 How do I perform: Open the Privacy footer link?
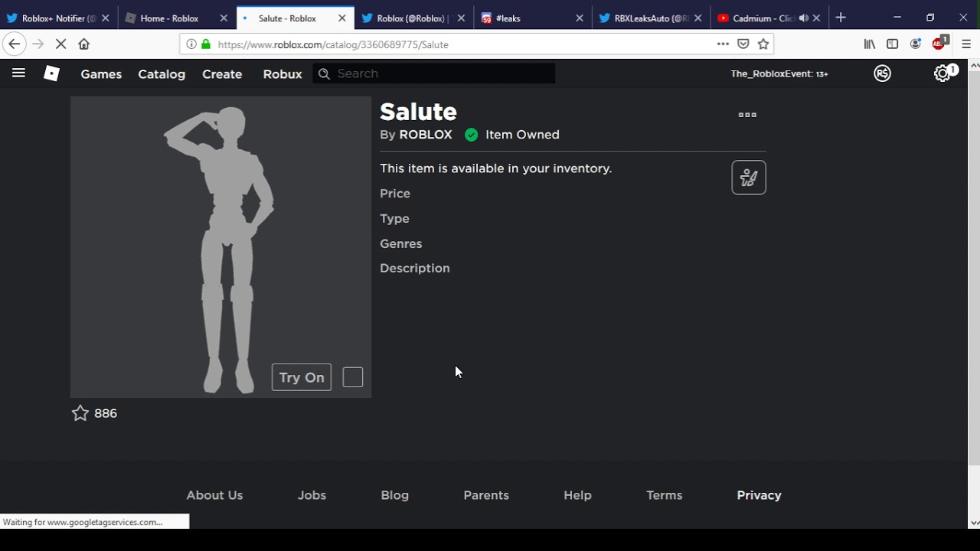coord(759,495)
